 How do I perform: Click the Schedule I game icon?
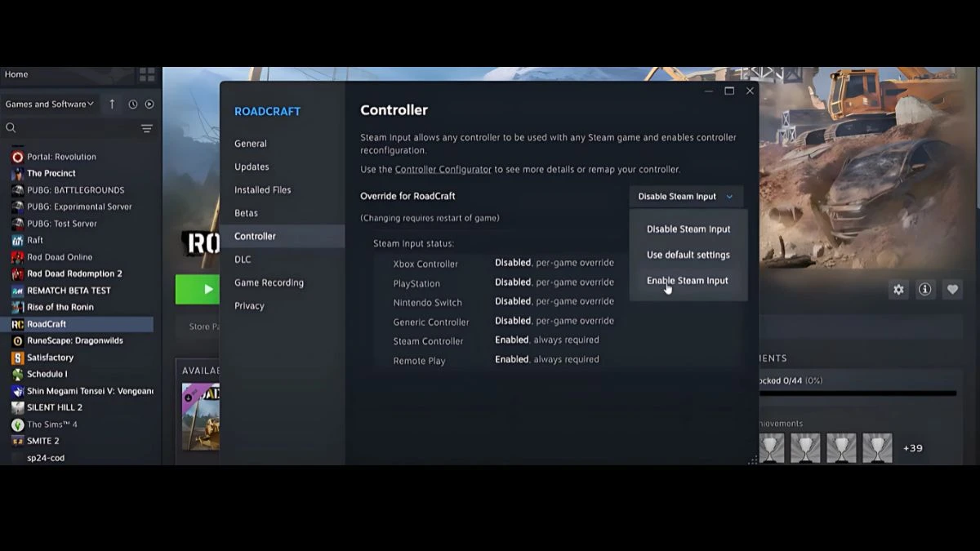click(17, 374)
